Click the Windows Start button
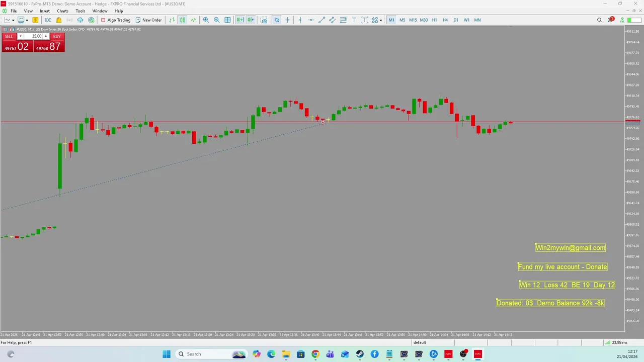 click(x=167, y=354)
